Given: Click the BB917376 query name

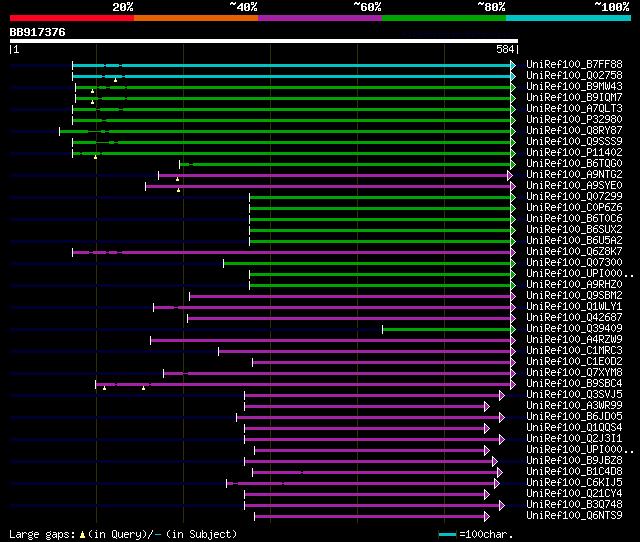Looking at the screenshot, I should (x=38, y=32).
